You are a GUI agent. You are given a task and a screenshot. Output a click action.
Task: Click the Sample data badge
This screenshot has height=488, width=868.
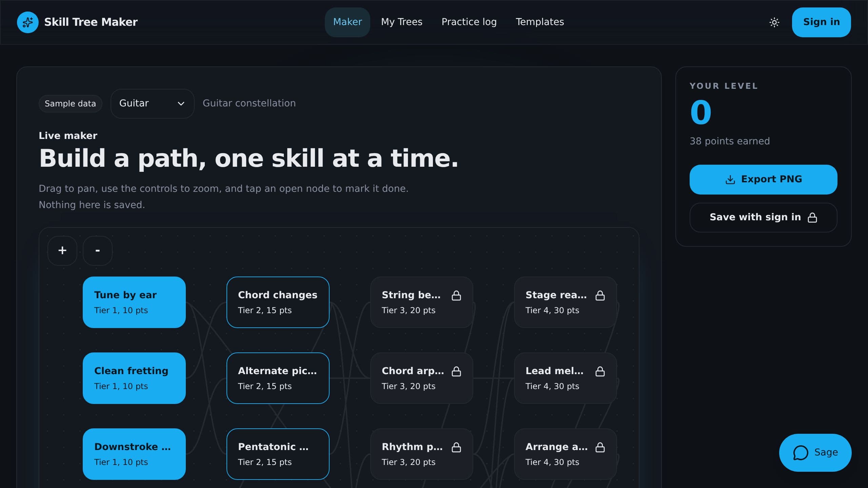(x=70, y=103)
